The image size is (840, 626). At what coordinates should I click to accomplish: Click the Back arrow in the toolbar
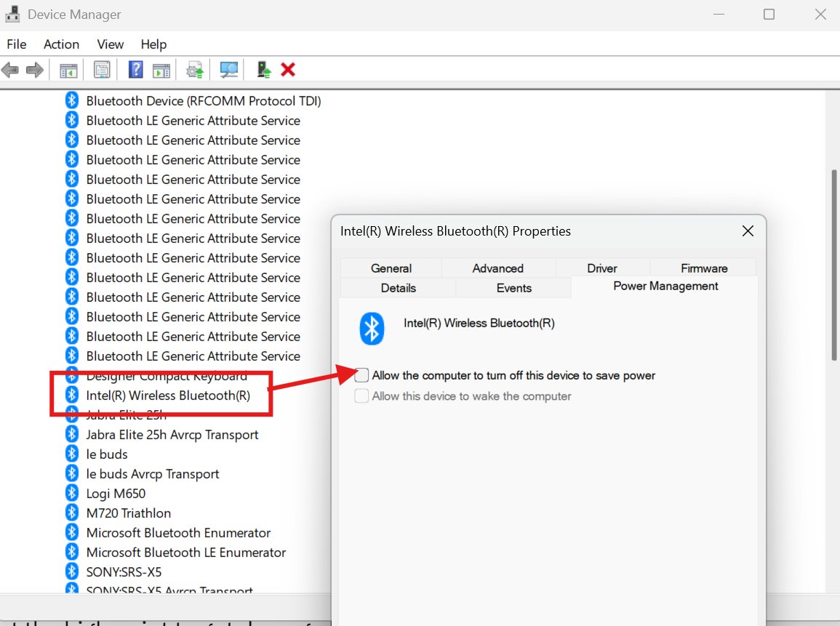[10, 70]
